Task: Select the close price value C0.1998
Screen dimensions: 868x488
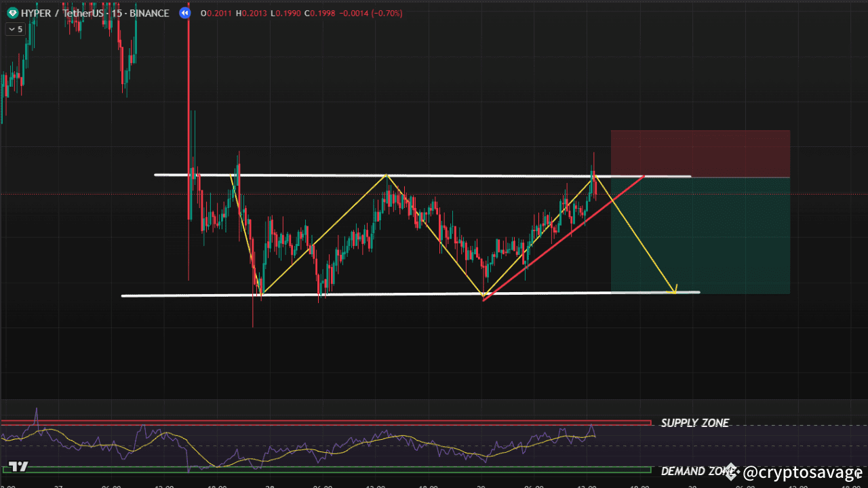Action: [x=320, y=13]
